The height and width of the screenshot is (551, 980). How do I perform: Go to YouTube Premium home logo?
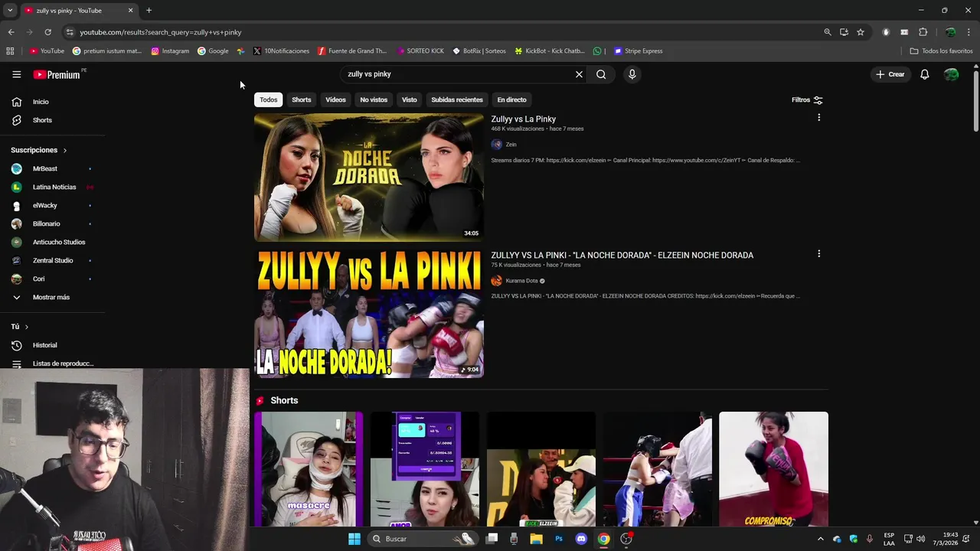point(57,74)
